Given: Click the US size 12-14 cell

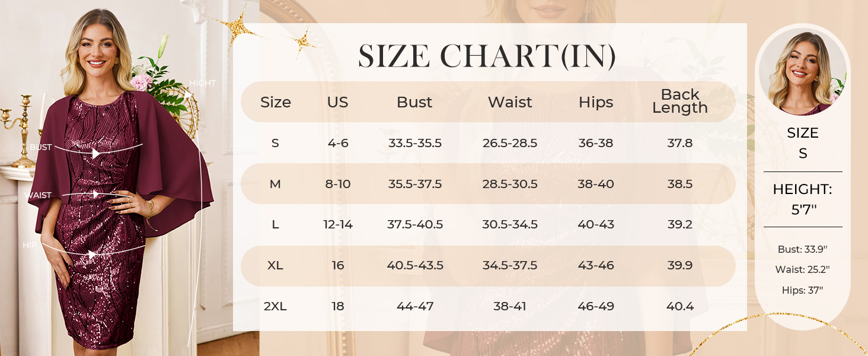Looking at the screenshot, I should pyautogui.click(x=338, y=224).
